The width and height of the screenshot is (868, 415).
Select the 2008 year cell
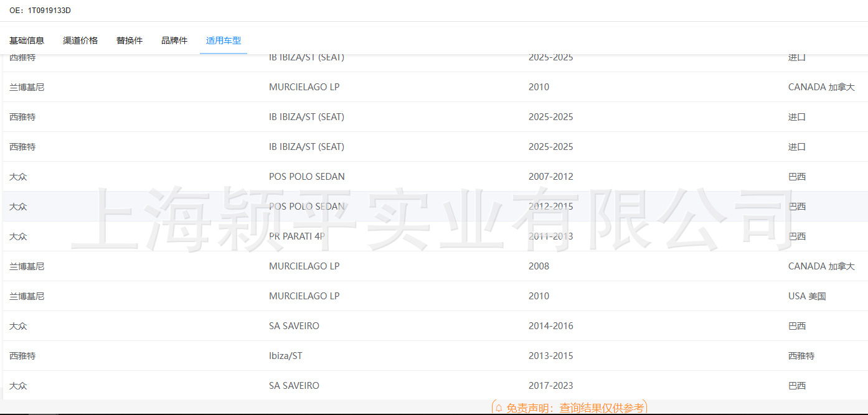pyautogui.click(x=539, y=266)
